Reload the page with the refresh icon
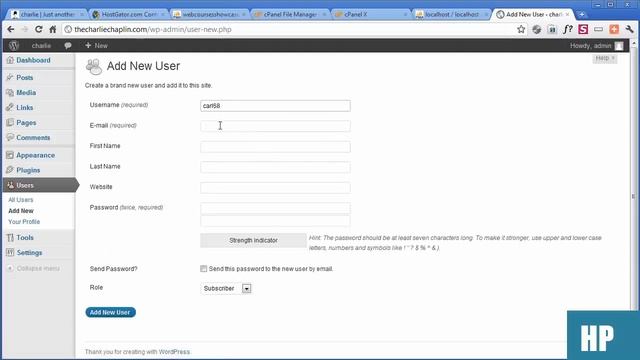This screenshot has width=640, height=360. coord(38,29)
